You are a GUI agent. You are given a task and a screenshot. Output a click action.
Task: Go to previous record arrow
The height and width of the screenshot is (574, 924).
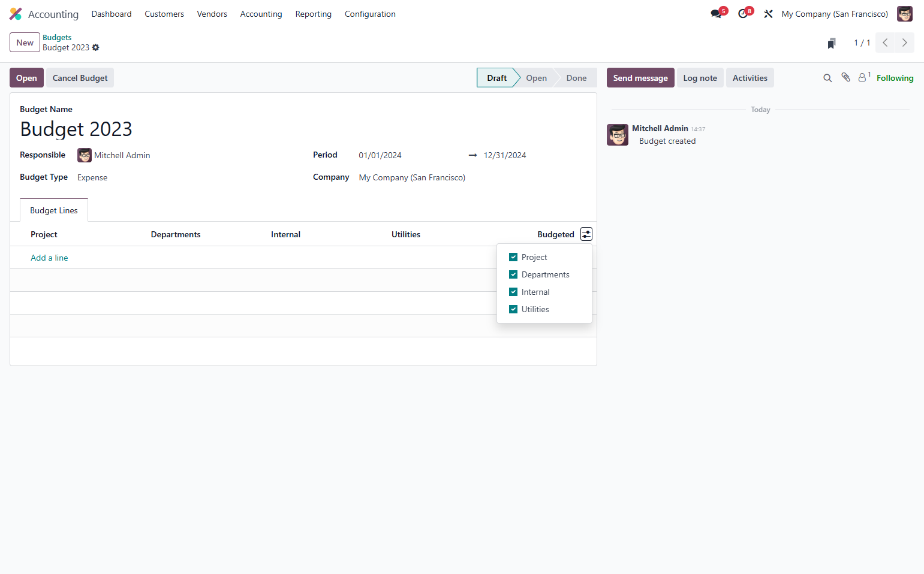click(x=885, y=43)
